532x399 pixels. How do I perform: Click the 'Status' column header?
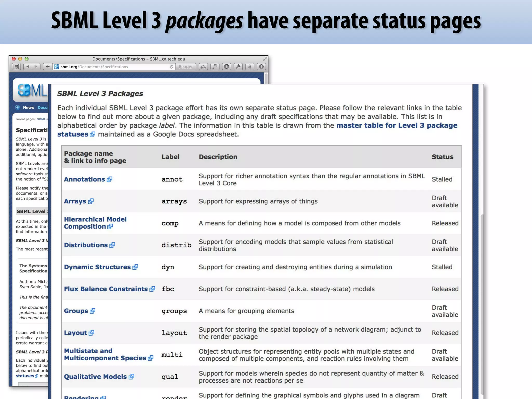442,157
